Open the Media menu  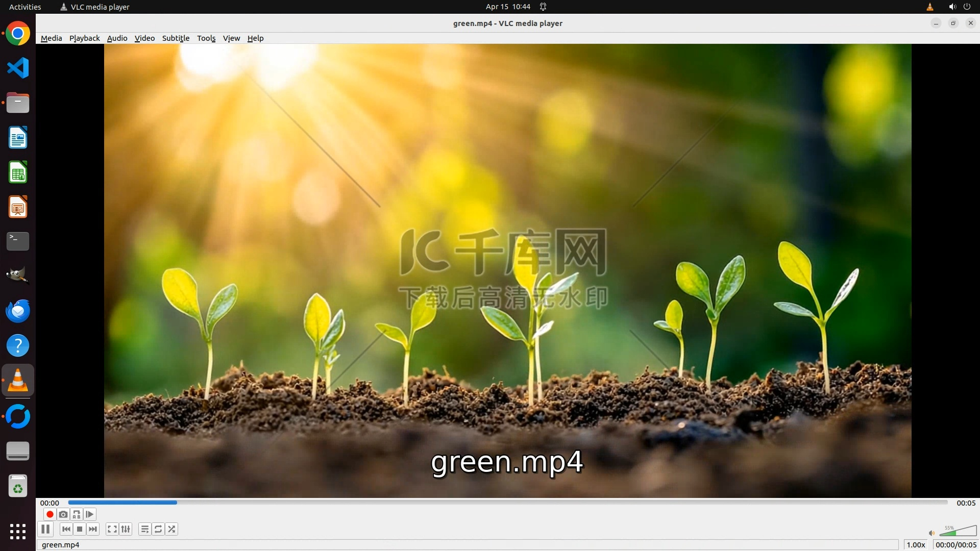point(51,38)
